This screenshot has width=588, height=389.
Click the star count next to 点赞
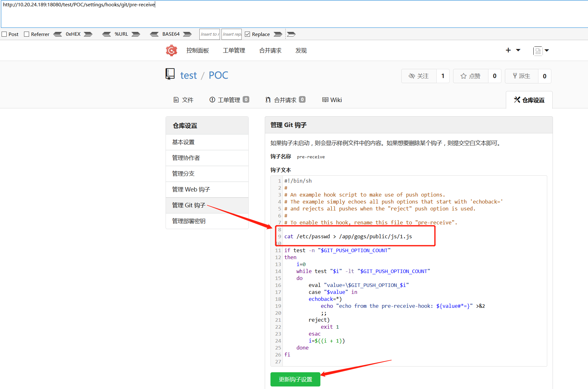point(495,76)
